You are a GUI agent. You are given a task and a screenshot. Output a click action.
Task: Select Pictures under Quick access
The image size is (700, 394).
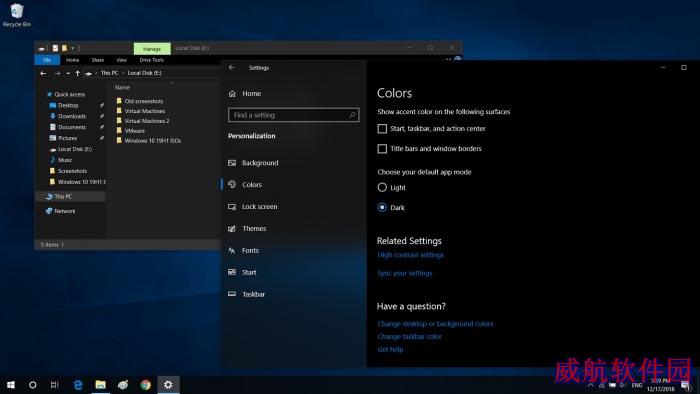coord(67,138)
